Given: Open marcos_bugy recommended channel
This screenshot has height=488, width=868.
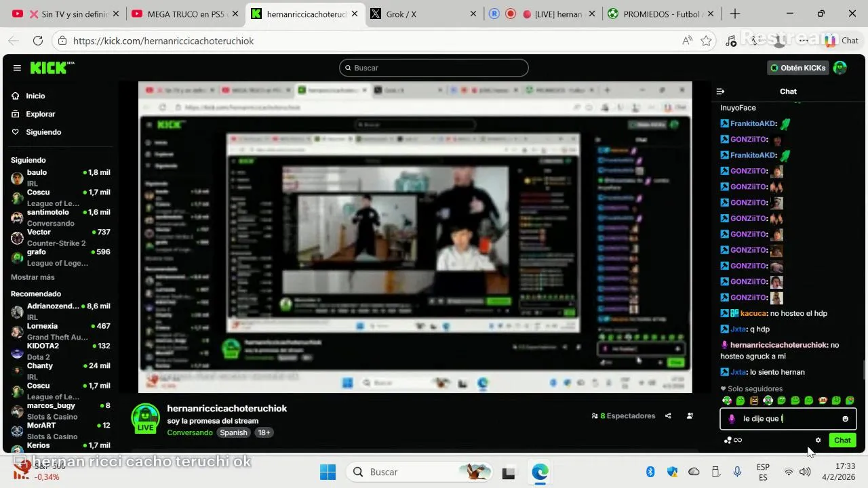Looking at the screenshot, I should coord(60,410).
